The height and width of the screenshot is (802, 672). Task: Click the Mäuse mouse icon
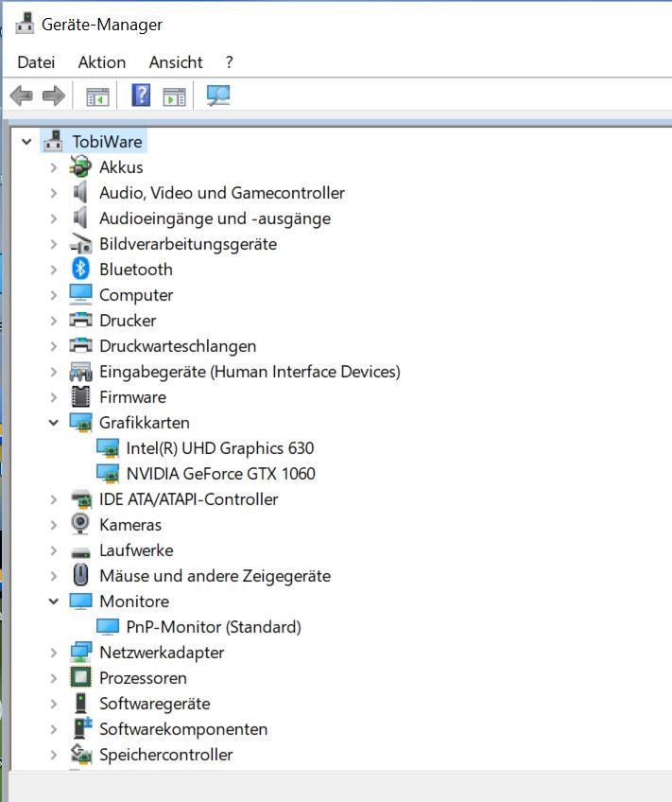coord(80,575)
